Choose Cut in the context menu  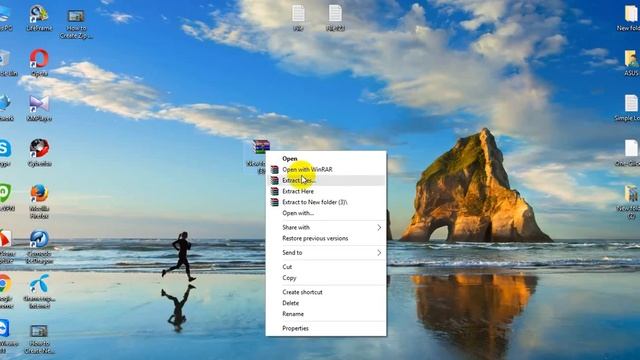tap(287, 267)
